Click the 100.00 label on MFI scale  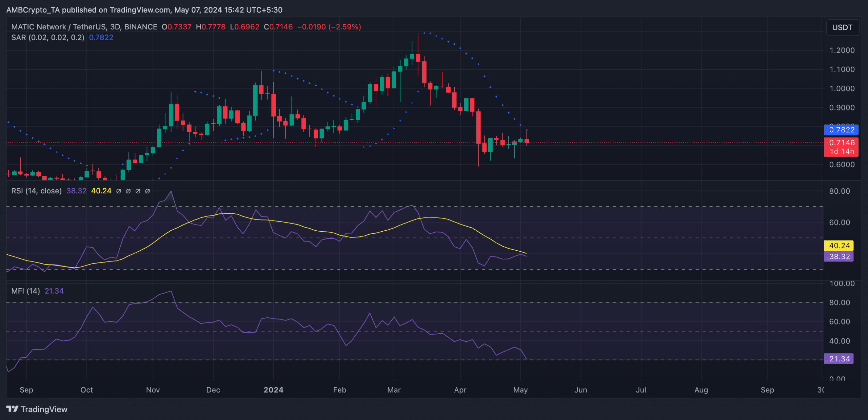point(842,283)
